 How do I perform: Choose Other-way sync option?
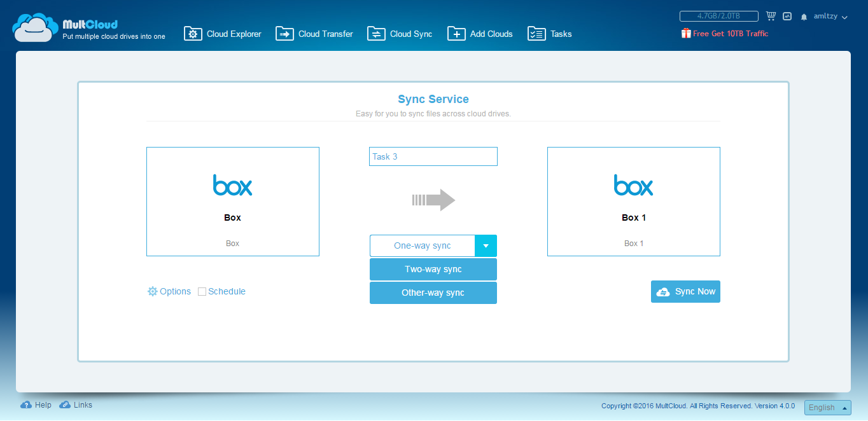[433, 293]
